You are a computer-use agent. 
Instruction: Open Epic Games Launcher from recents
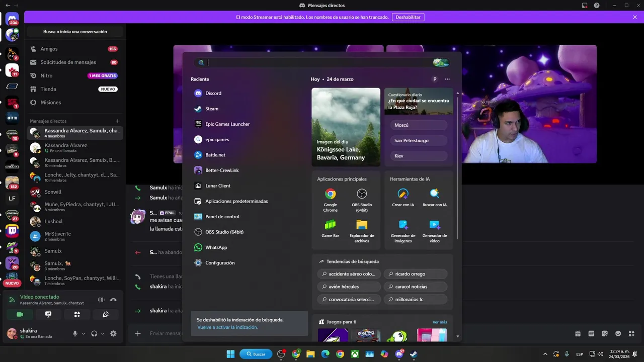pyautogui.click(x=227, y=124)
